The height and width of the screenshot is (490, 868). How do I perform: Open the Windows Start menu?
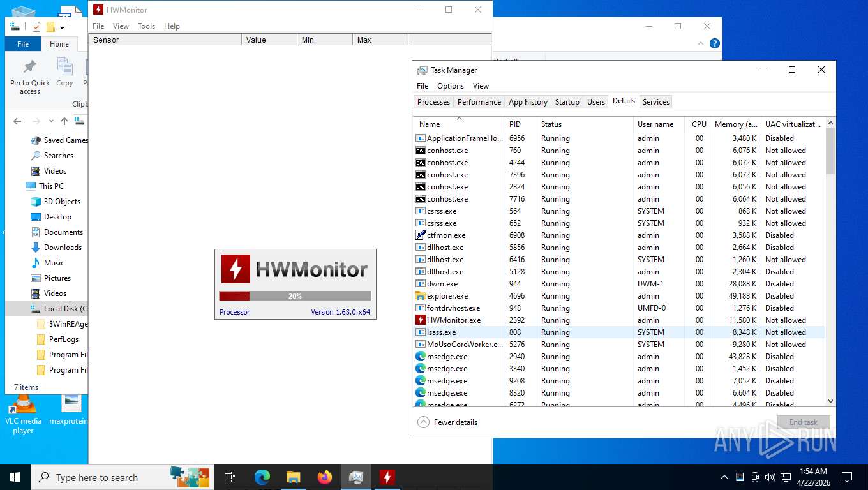(15, 477)
